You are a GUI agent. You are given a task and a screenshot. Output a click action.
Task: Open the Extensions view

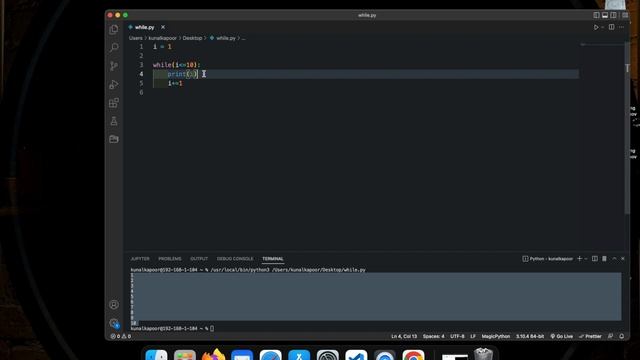click(x=114, y=103)
